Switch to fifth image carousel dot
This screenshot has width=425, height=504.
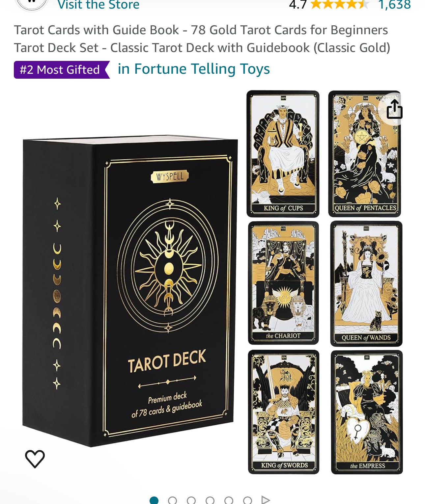coord(229,500)
